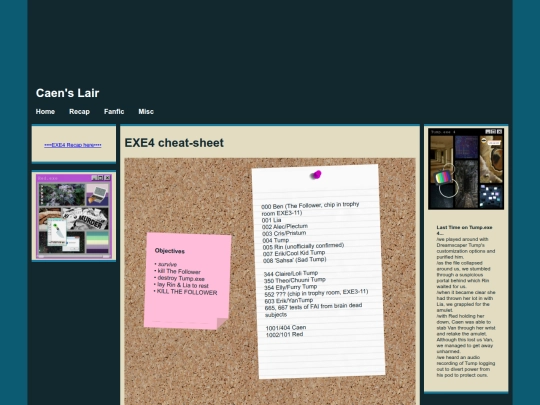Screen dimensions: 540x405
Task: Click the folded corner of the pink sticky note
Action: coord(222,323)
